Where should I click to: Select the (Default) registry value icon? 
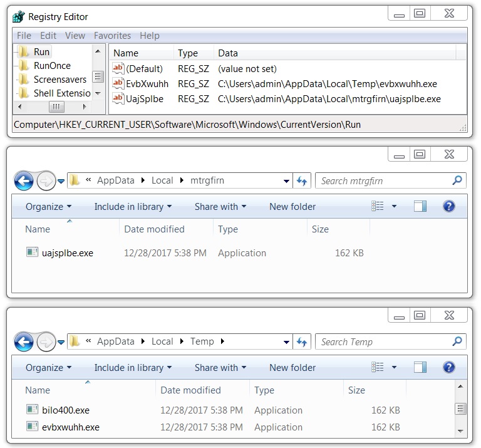[118, 68]
